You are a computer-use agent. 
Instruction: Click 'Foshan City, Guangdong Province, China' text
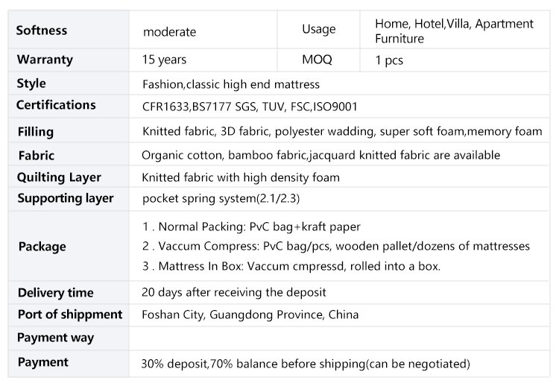click(x=250, y=314)
